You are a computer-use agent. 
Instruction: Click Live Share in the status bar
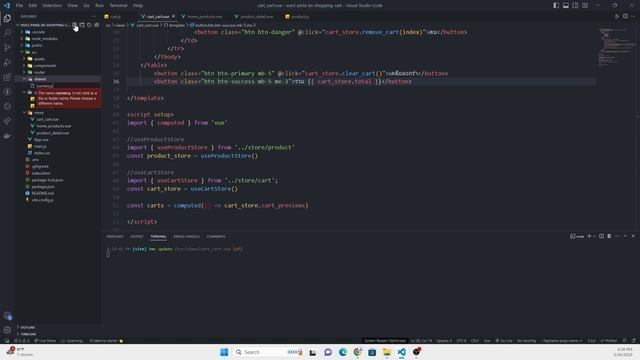click(45, 340)
